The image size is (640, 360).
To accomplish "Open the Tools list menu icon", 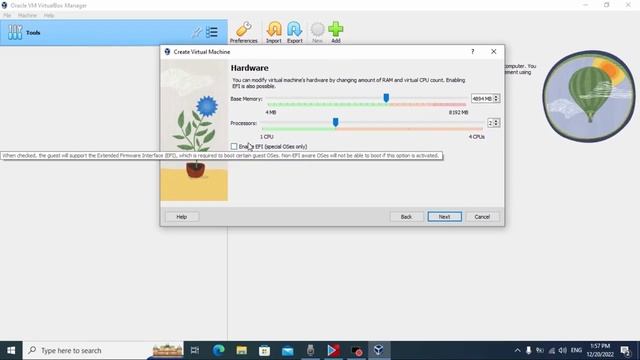I will point(212,32).
